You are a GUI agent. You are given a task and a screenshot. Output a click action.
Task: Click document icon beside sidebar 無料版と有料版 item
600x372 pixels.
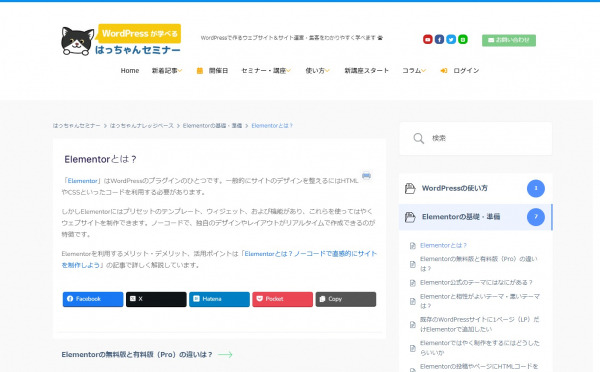(412, 264)
